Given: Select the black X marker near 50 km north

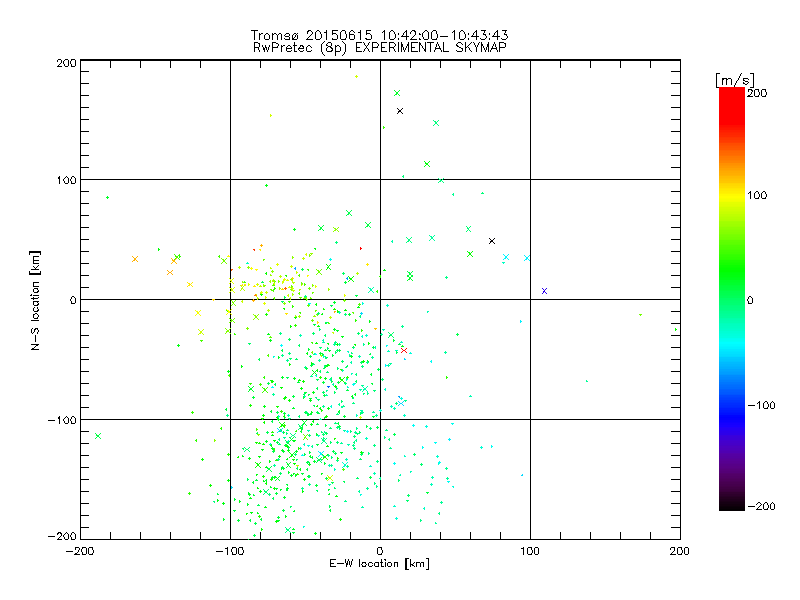Looking at the screenshot, I should click(492, 241).
